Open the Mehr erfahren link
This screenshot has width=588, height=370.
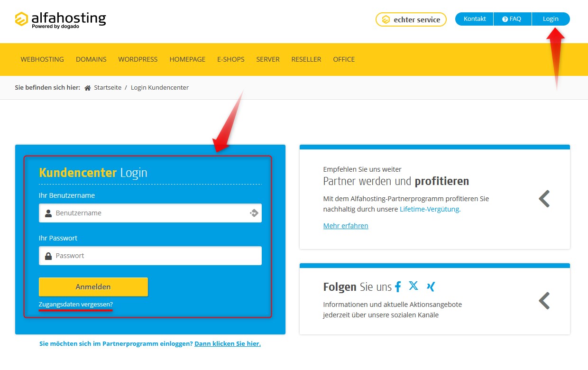tap(346, 226)
